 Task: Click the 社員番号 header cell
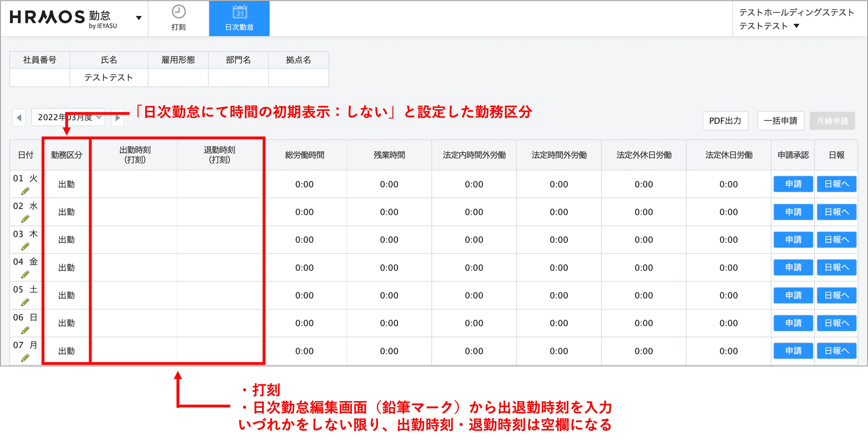40,60
